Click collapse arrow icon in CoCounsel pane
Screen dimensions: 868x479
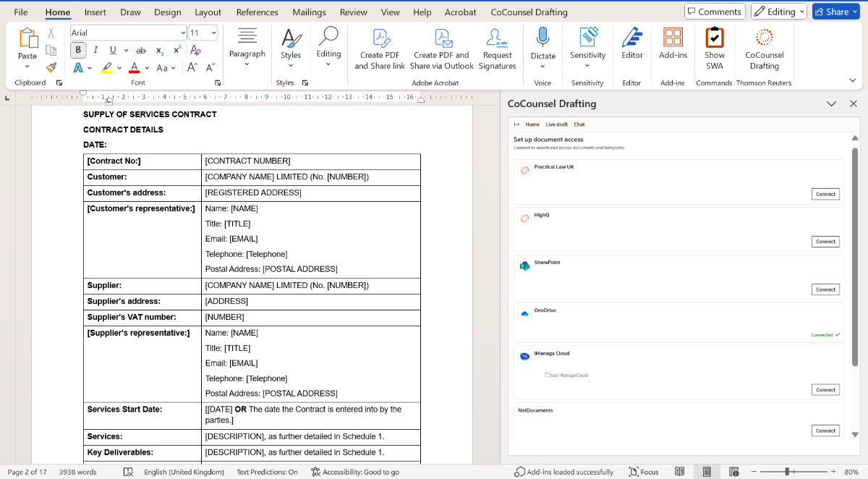(x=518, y=124)
